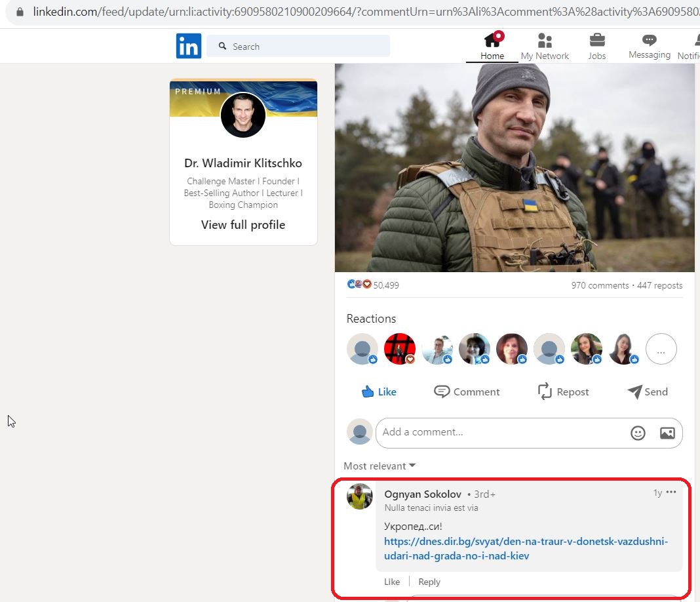Open the 50,499 reactions count
Viewport: 700px width, 602px height.
pos(385,285)
